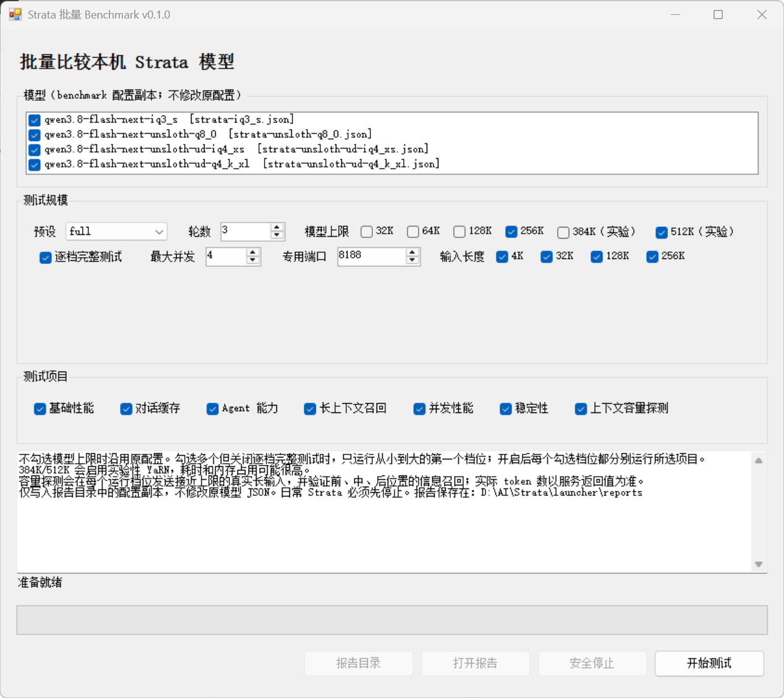Viewport: 784px width, 698px height.
Task: Uncheck the qwen3.8-flash-next-iq3_s model
Action: tap(35, 120)
